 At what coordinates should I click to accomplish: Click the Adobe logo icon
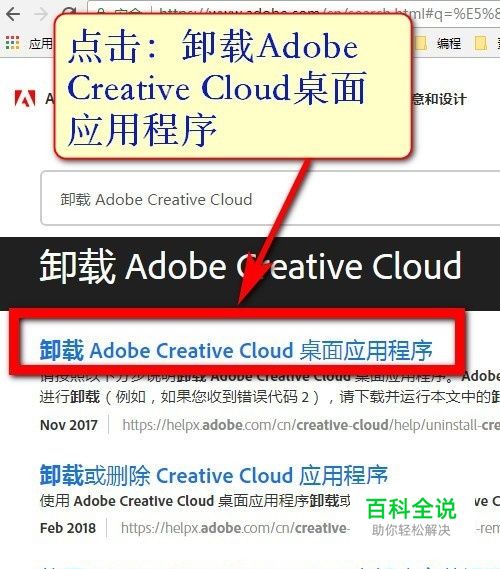coord(25,98)
